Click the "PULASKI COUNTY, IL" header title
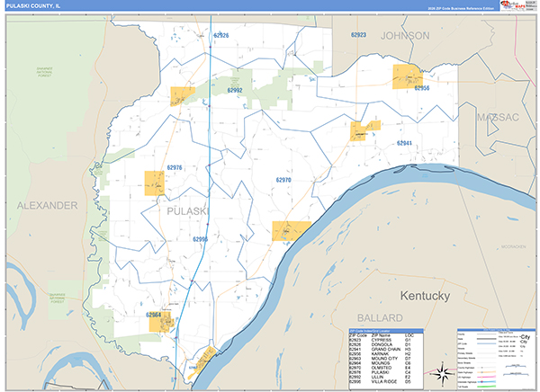Image resolution: width=540 pixels, height=392 pixels. (x=33, y=6)
